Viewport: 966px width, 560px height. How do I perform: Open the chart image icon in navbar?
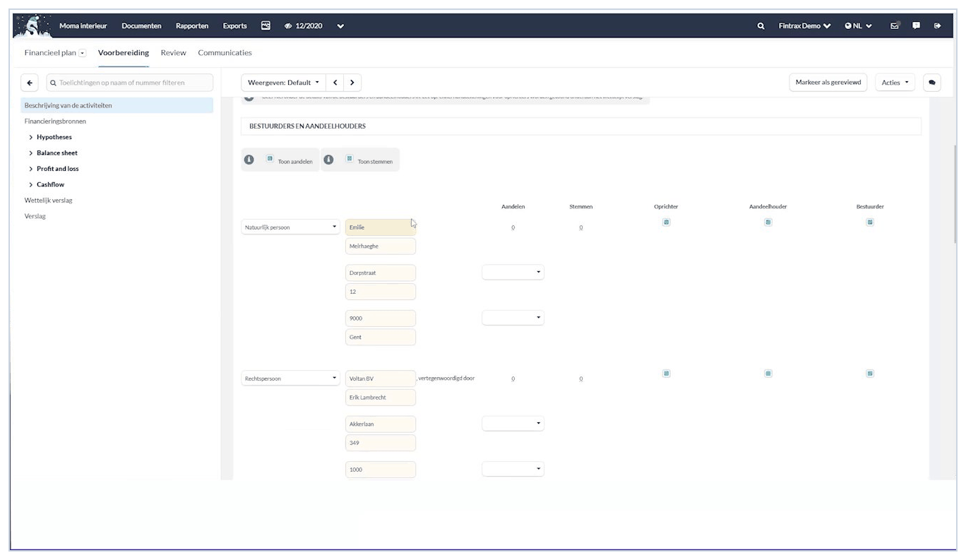pos(266,25)
